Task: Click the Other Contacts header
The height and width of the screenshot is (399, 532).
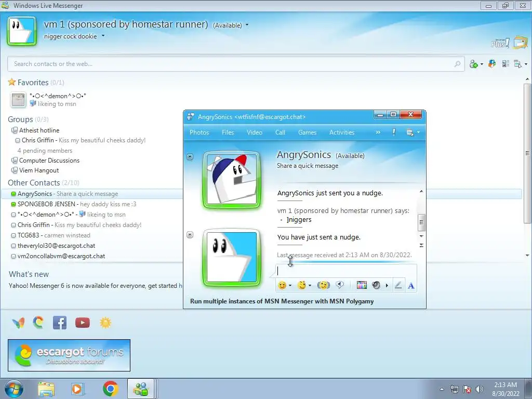Action: pos(34,182)
